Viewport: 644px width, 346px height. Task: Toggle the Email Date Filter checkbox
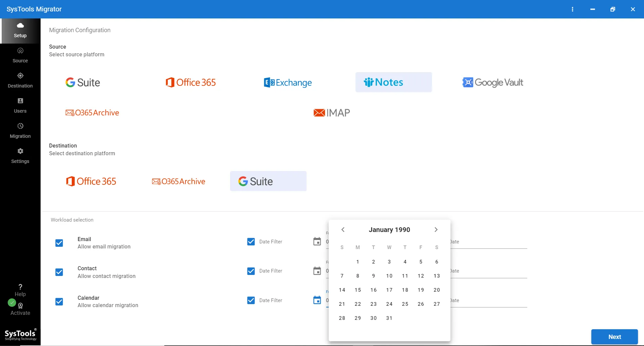tap(251, 241)
